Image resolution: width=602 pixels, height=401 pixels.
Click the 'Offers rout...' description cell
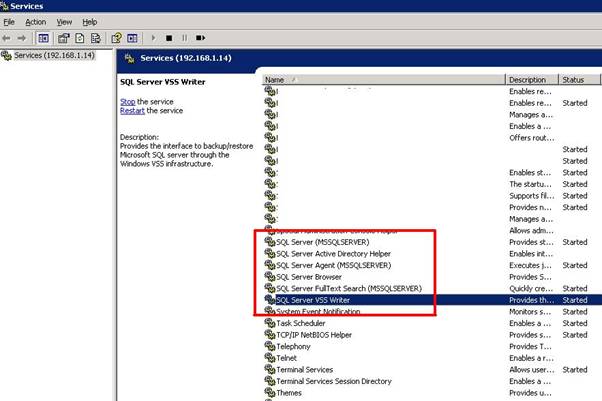coord(531,138)
